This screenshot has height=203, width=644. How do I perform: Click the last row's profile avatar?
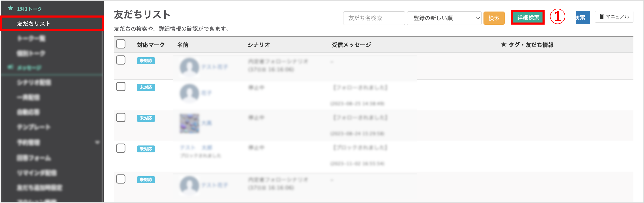(x=189, y=185)
